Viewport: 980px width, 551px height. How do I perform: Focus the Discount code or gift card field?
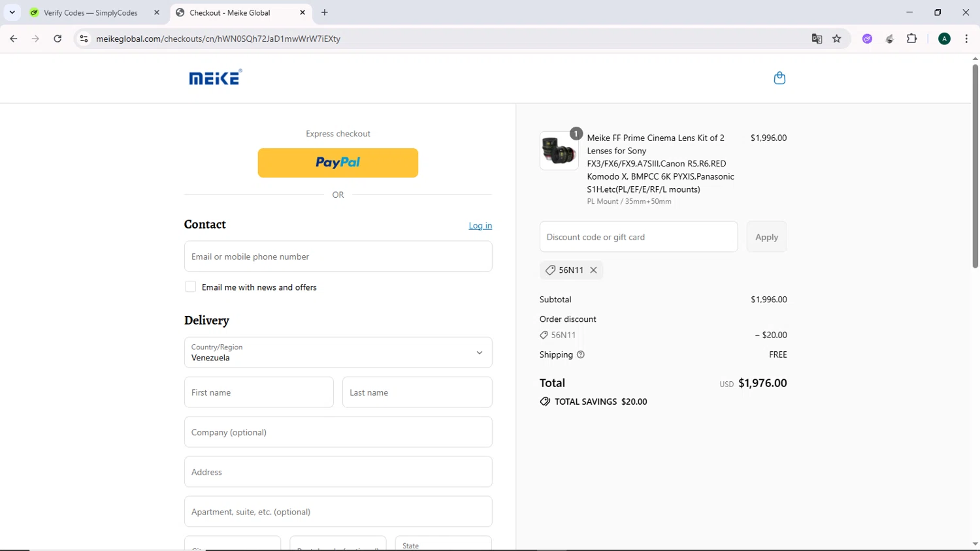(638, 237)
